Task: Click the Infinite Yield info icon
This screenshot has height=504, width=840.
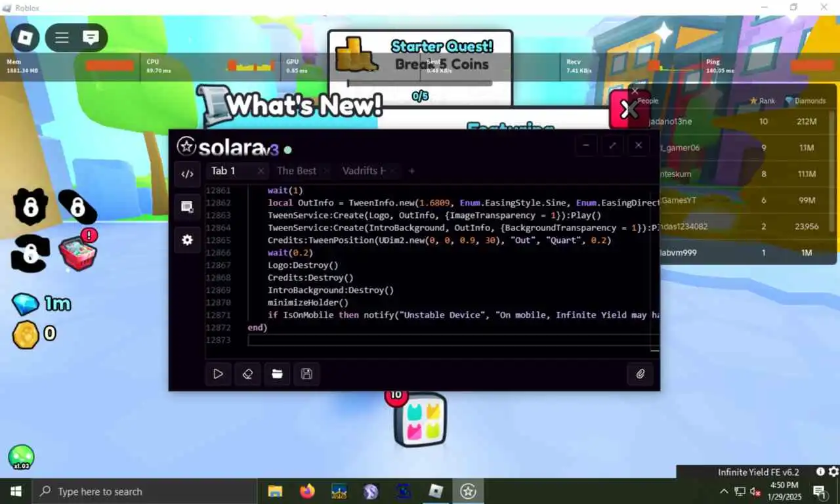Action: [x=820, y=472]
